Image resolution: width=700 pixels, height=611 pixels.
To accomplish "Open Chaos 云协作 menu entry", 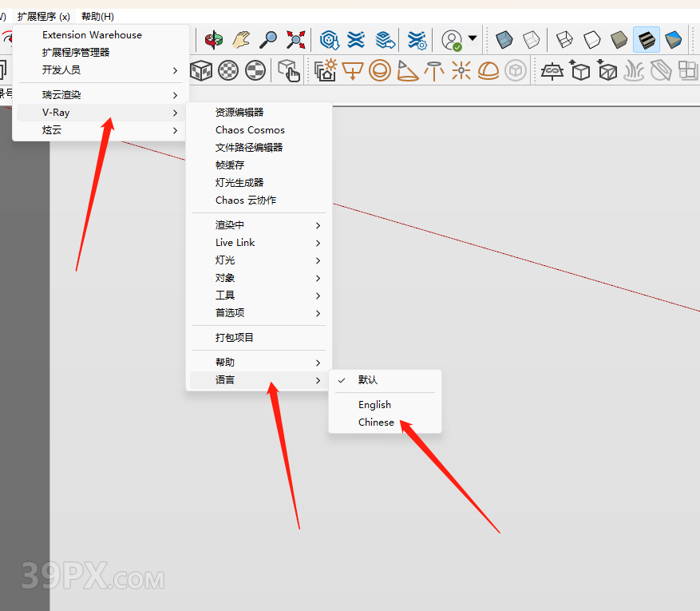I will (259, 200).
